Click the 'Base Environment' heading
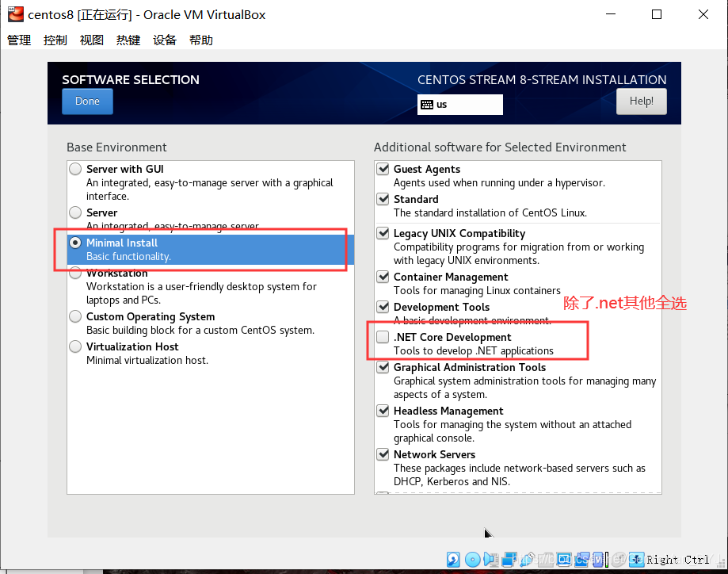The height and width of the screenshot is (574, 728). coord(116,147)
